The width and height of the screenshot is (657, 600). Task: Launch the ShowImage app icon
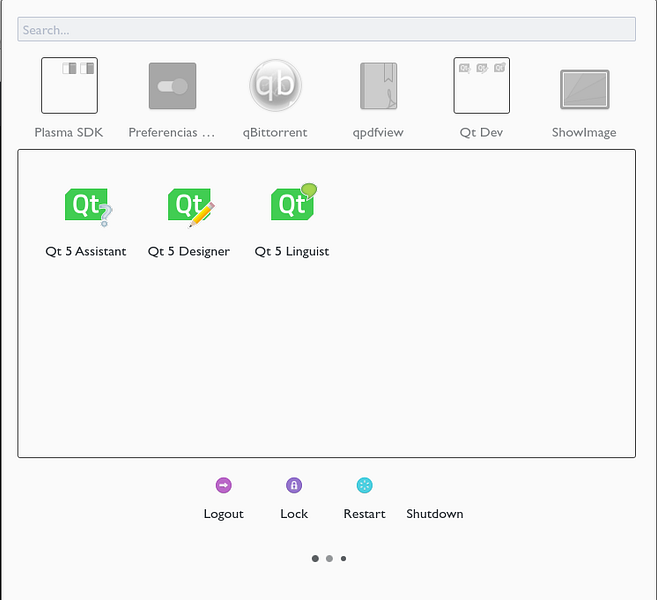click(585, 89)
